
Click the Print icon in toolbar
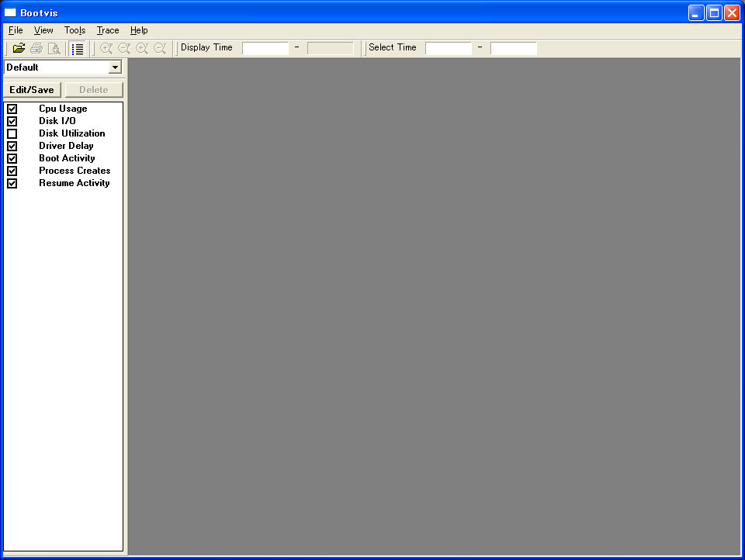pyautogui.click(x=36, y=48)
